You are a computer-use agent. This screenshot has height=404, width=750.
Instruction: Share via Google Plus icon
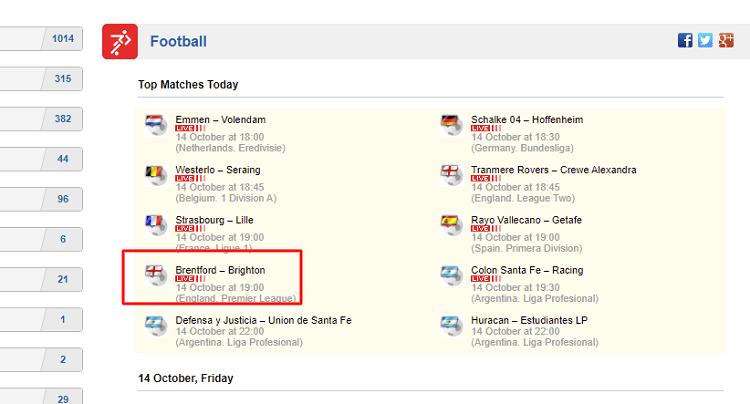tap(726, 40)
